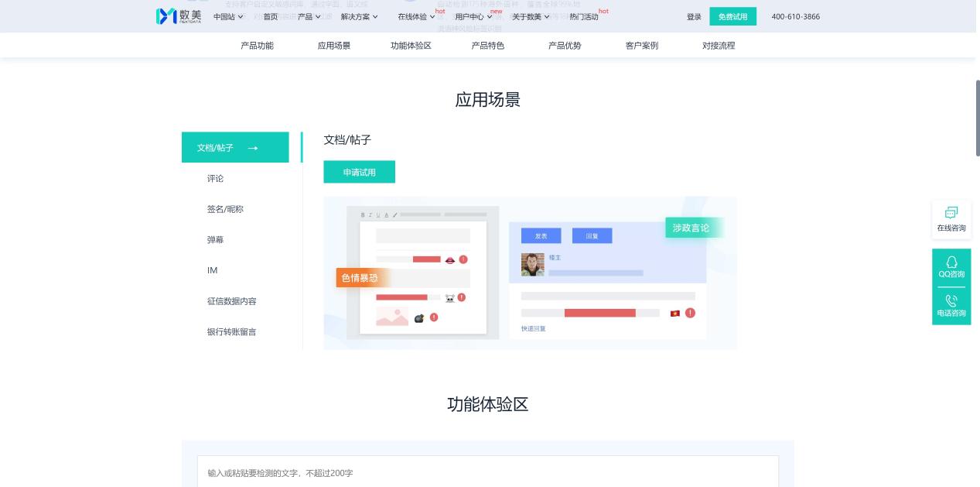Click the 功能体验区 heading
980x487 pixels.
tap(487, 404)
